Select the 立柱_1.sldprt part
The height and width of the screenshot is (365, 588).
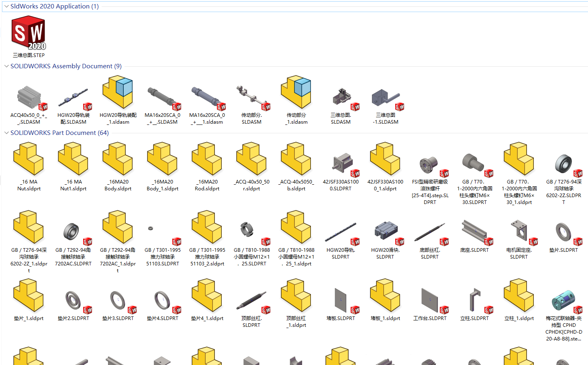519,300
